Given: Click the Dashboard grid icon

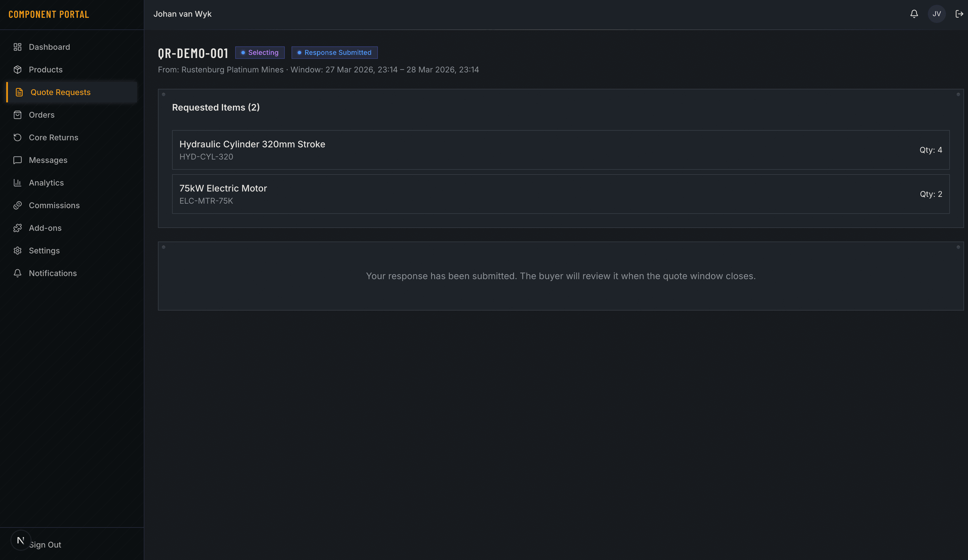Looking at the screenshot, I should coord(17,47).
